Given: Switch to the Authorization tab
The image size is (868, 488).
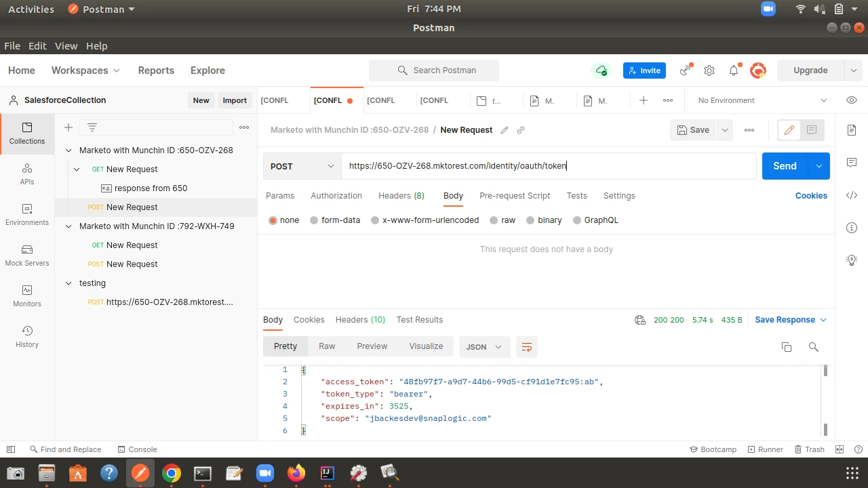Looking at the screenshot, I should coord(336,196).
